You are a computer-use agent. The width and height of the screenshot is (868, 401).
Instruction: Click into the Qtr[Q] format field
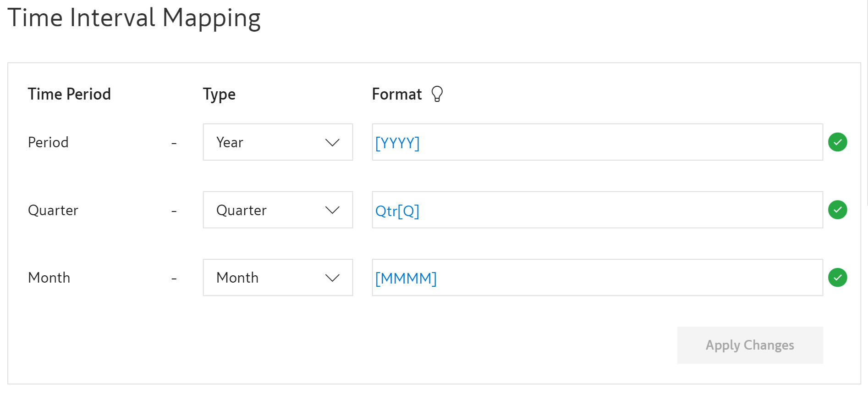tap(597, 210)
